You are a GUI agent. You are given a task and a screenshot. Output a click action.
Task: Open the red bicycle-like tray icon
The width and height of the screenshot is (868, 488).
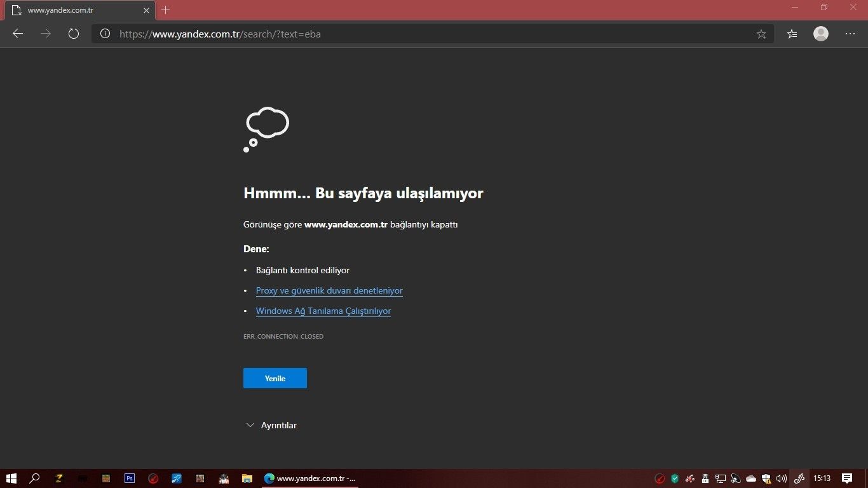pos(690,478)
